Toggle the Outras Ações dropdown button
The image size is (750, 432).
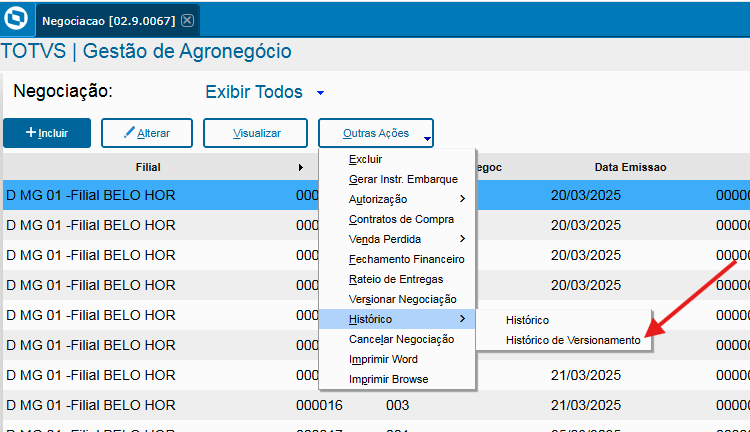(376, 133)
